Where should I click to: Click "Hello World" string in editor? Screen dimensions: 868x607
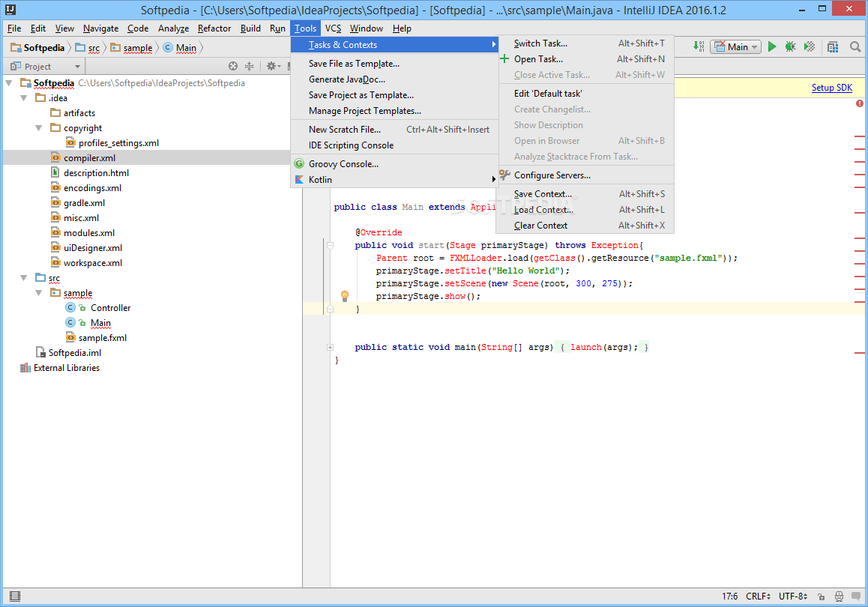[x=526, y=271]
